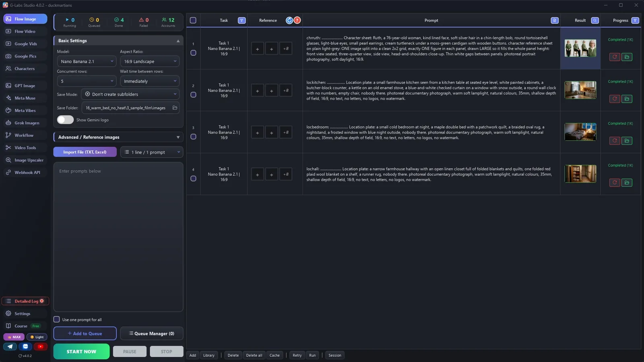644x362 pixels.
Task: Switch to Flow Video in the sidebar
Action: (x=25, y=31)
